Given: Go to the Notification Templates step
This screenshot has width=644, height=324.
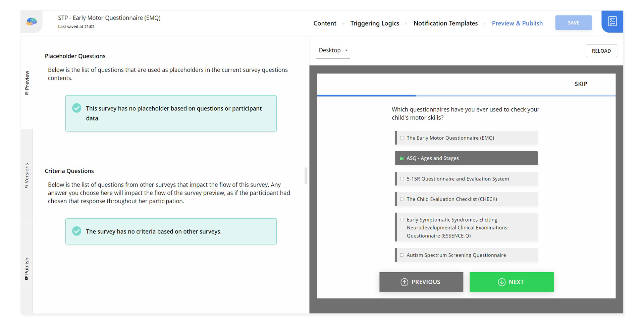Looking at the screenshot, I should (445, 23).
